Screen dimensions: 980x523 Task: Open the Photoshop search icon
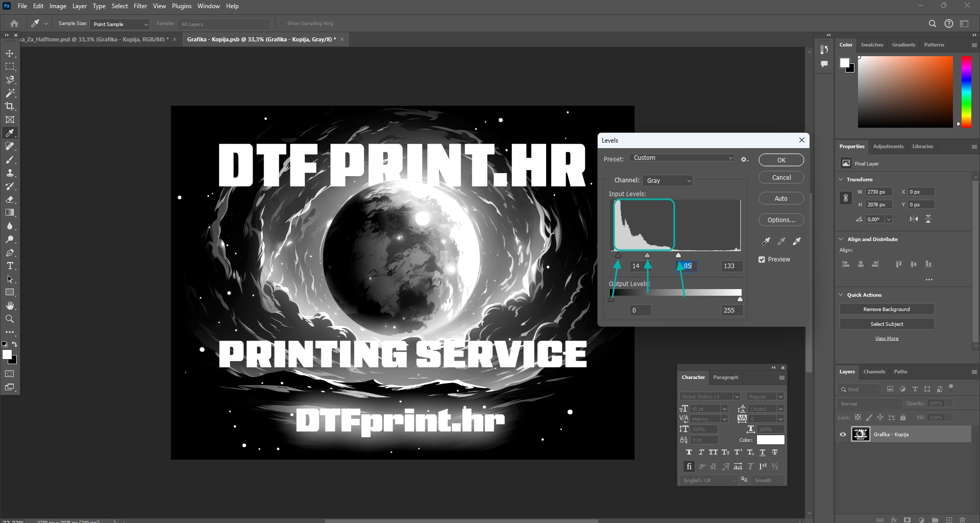click(x=932, y=23)
